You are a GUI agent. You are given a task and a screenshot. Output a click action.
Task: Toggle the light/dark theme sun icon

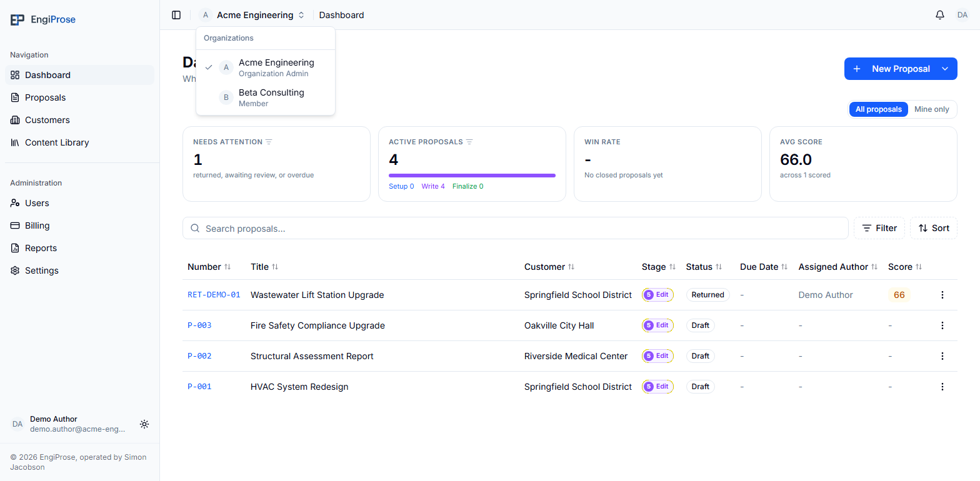point(144,424)
